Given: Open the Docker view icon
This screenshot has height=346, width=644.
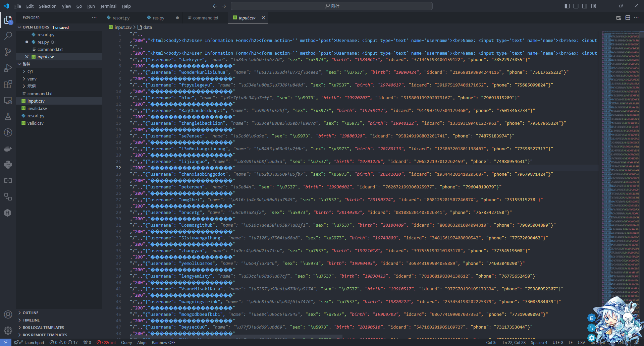Looking at the screenshot, I should 8,149.
